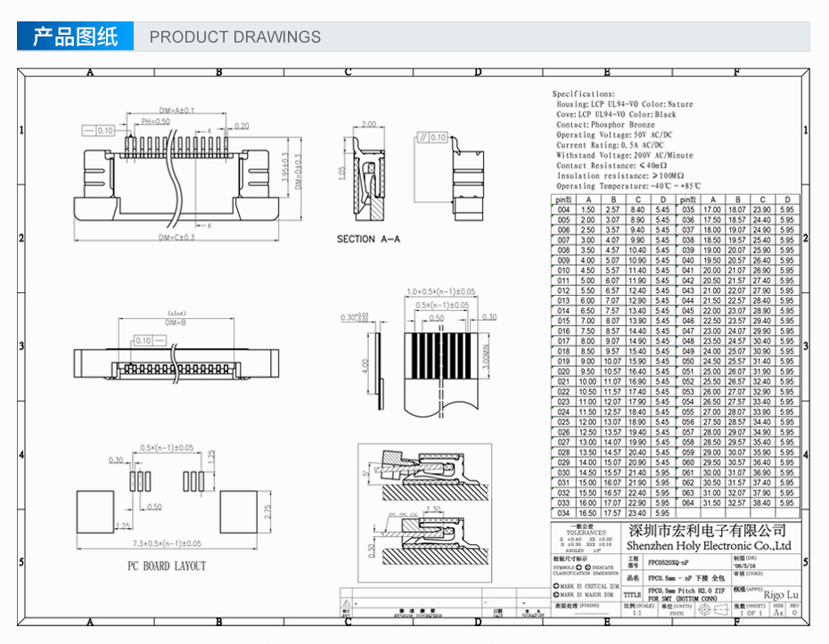Click value 23.40 in pin 034 row
This screenshot has width=829, height=644.
pos(637,513)
